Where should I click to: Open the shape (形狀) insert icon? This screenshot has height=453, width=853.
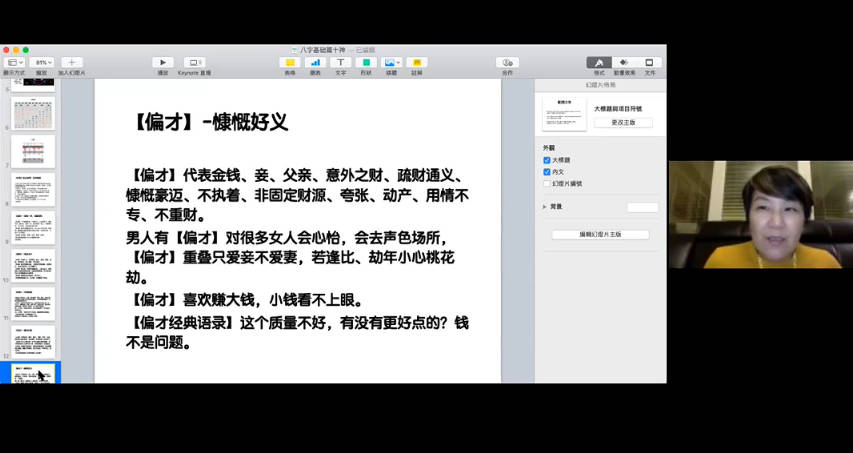click(366, 62)
